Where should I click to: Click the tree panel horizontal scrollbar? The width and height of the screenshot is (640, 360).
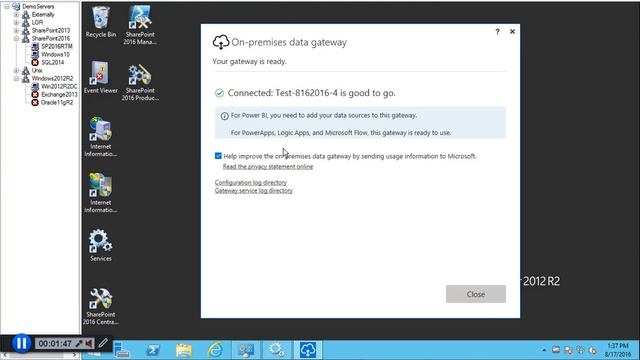40,355
